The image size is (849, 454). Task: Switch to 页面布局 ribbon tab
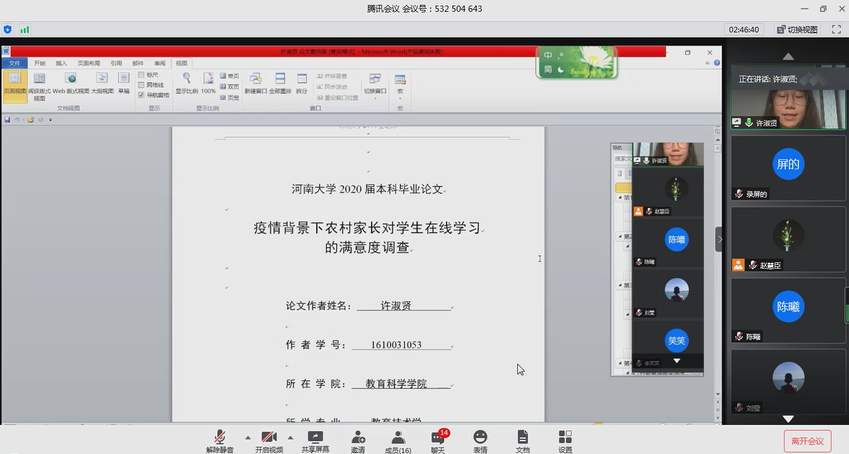pos(89,63)
